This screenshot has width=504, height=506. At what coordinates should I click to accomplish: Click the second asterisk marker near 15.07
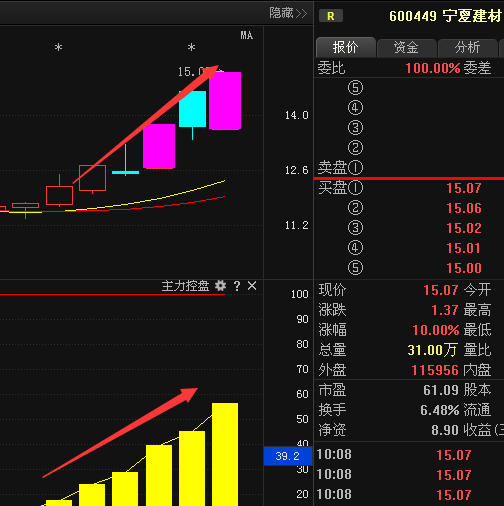191,47
